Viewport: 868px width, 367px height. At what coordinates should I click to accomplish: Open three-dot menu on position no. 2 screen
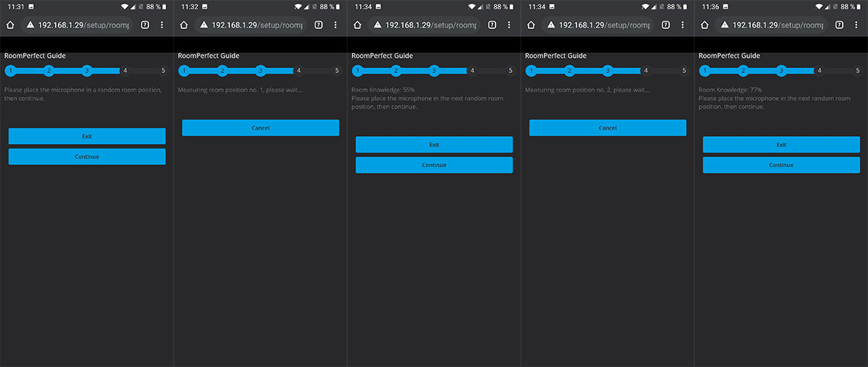pos(682,25)
